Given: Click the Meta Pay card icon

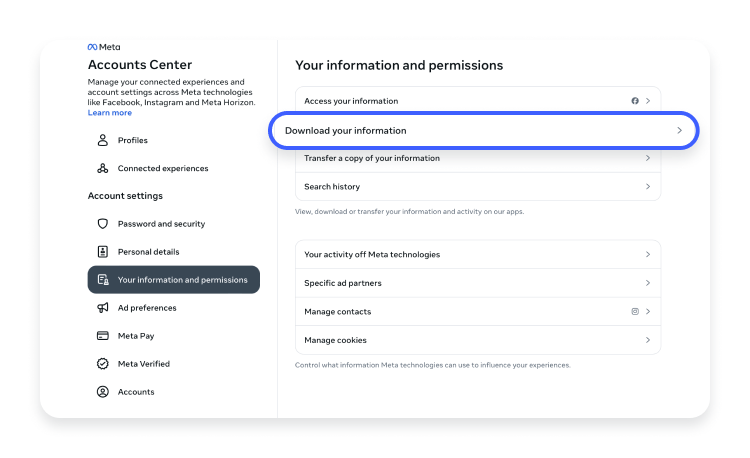Looking at the screenshot, I should pyautogui.click(x=102, y=336).
